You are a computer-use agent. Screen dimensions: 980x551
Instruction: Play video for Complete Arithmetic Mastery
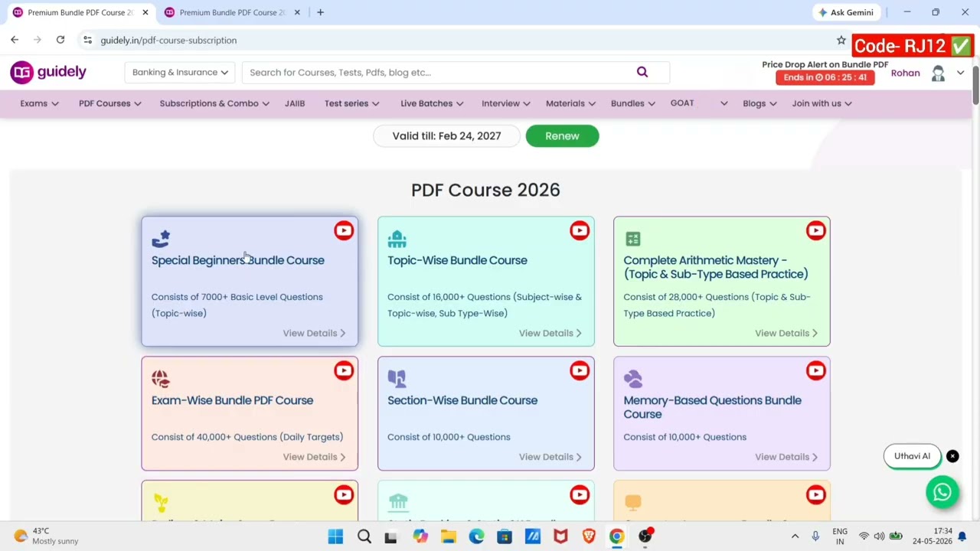[x=815, y=230]
